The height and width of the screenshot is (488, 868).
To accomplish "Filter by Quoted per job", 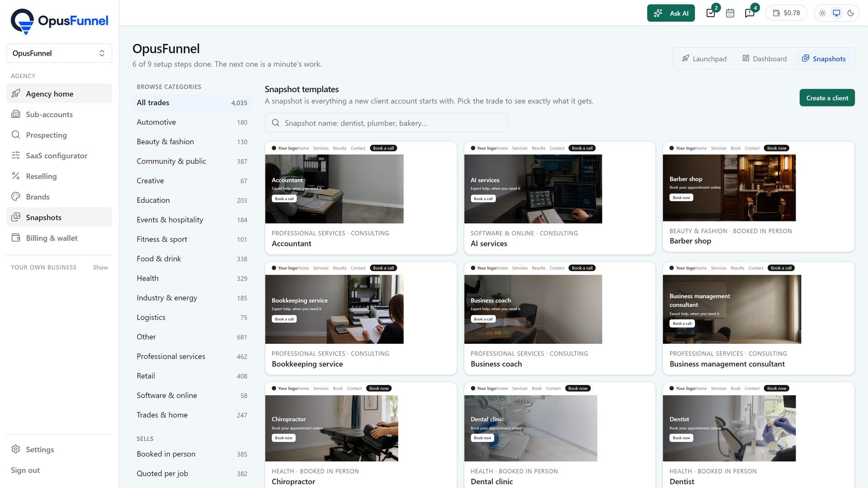I will (192, 474).
